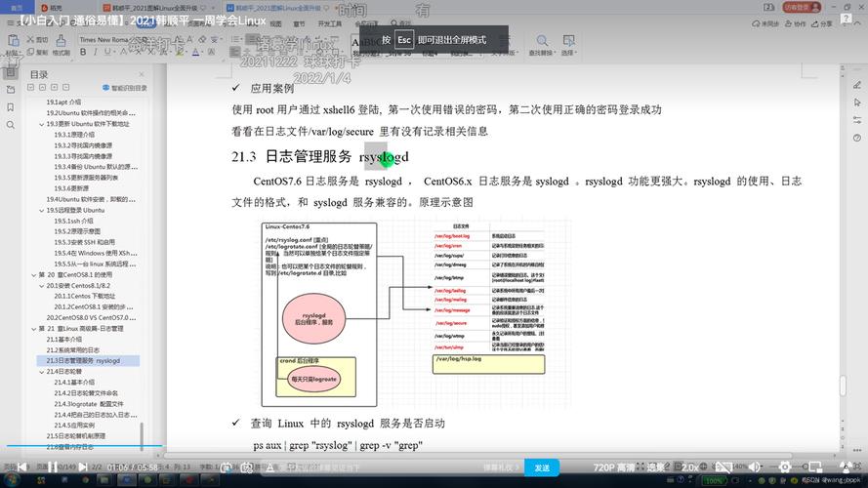This screenshot has width=868, height=488.
Task: Click the Paste clipboard icon
Action: pyautogui.click(x=13, y=40)
